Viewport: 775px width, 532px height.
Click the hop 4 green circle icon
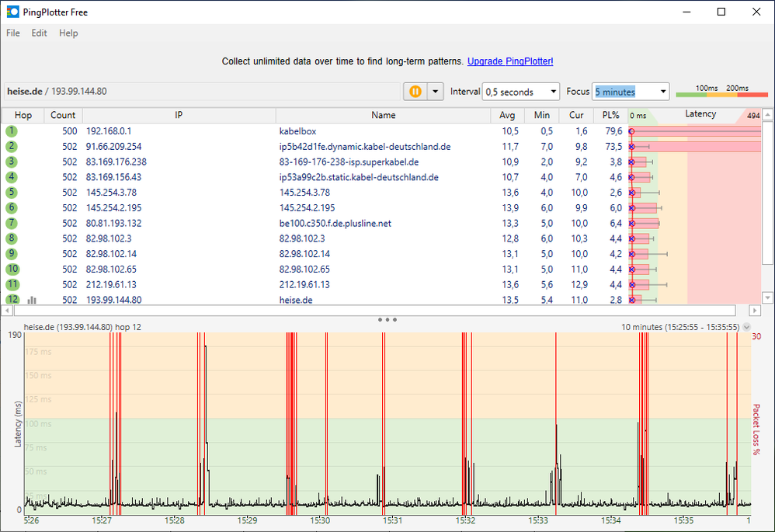click(x=12, y=177)
